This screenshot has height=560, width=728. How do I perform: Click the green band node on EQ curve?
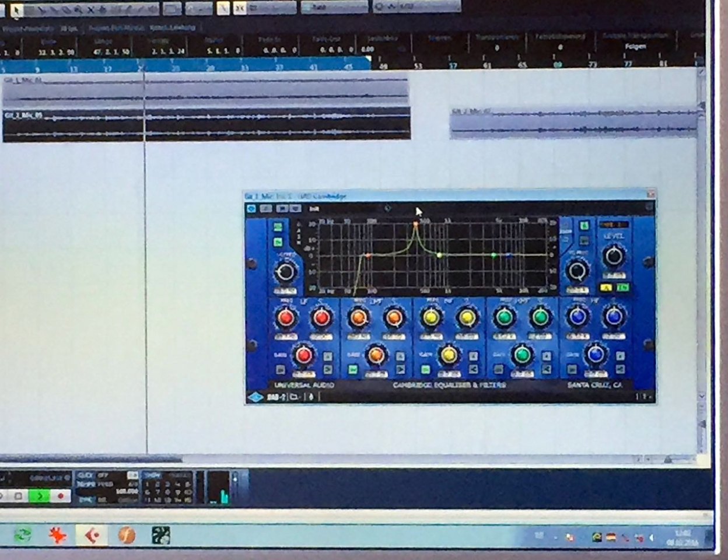[x=494, y=255]
